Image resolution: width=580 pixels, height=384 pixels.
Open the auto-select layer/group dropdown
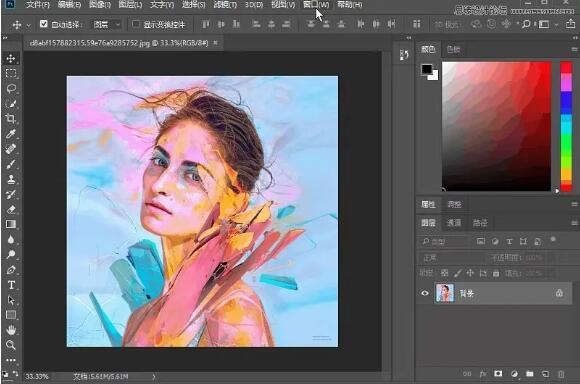[107, 25]
